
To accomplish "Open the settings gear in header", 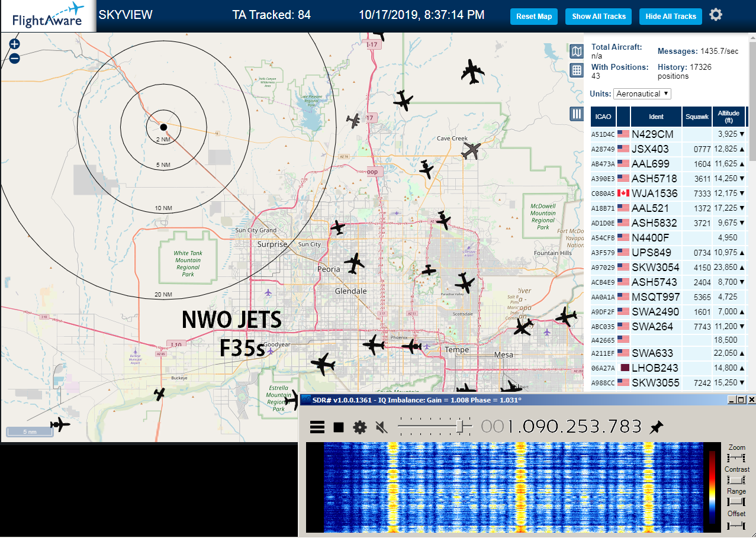I will click(x=716, y=15).
